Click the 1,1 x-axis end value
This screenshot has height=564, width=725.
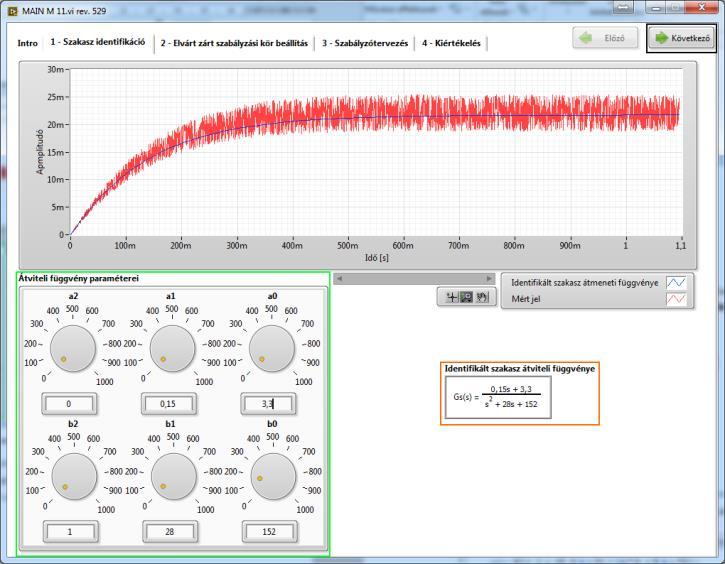680,245
